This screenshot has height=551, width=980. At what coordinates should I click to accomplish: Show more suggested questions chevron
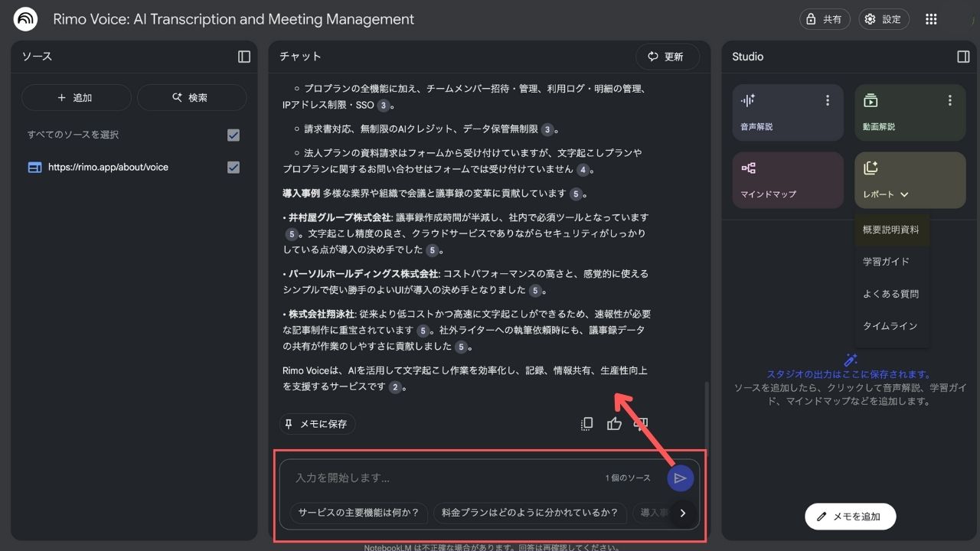(683, 514)
